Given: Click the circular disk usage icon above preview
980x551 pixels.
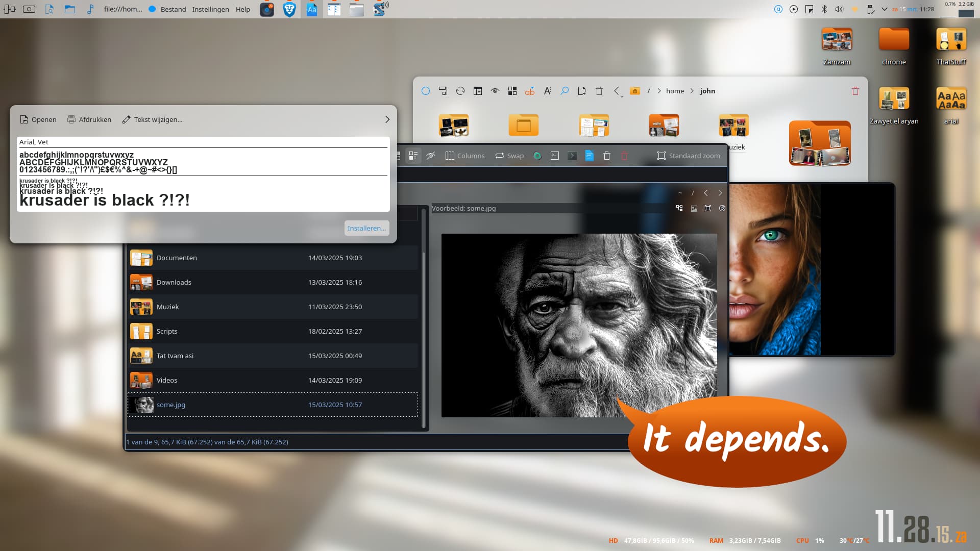Looking at the screenshot, I should click(722, 208).
